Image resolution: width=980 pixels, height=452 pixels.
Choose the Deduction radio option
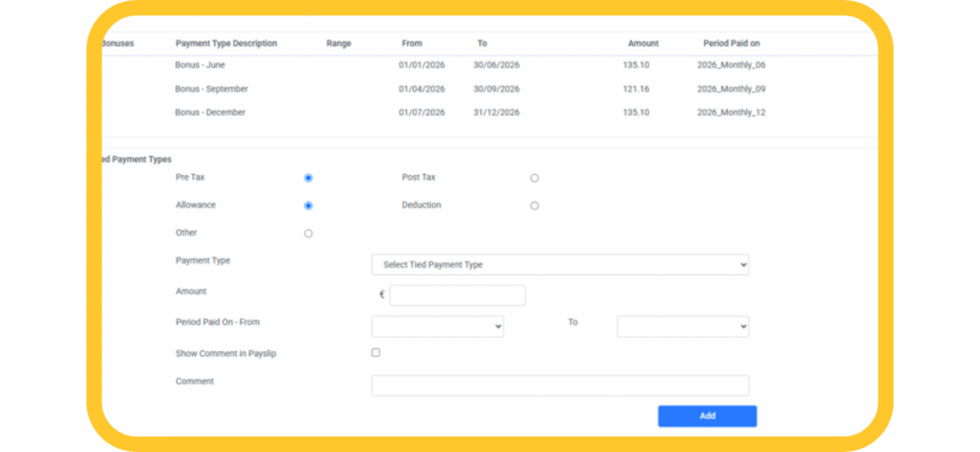(535, 206)
